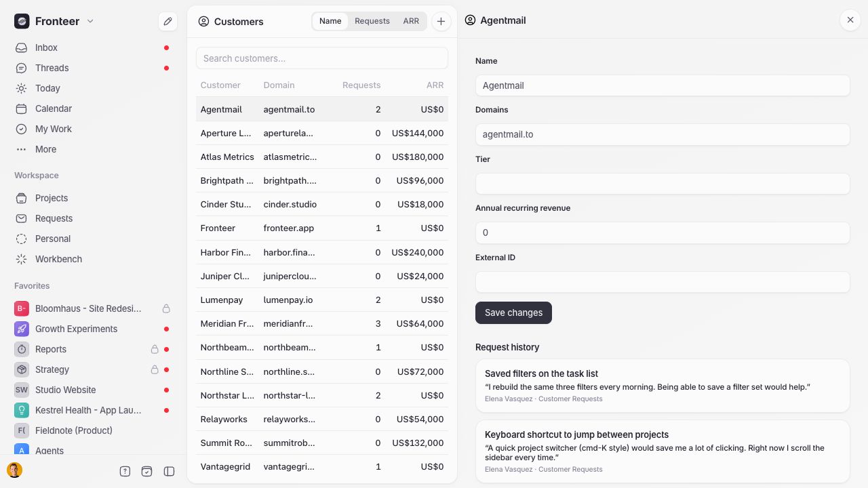Viewport: 868px width, 488px height.
Task: Click the lock icon on Bloomhaus favorite
Action: pos(166,308)
